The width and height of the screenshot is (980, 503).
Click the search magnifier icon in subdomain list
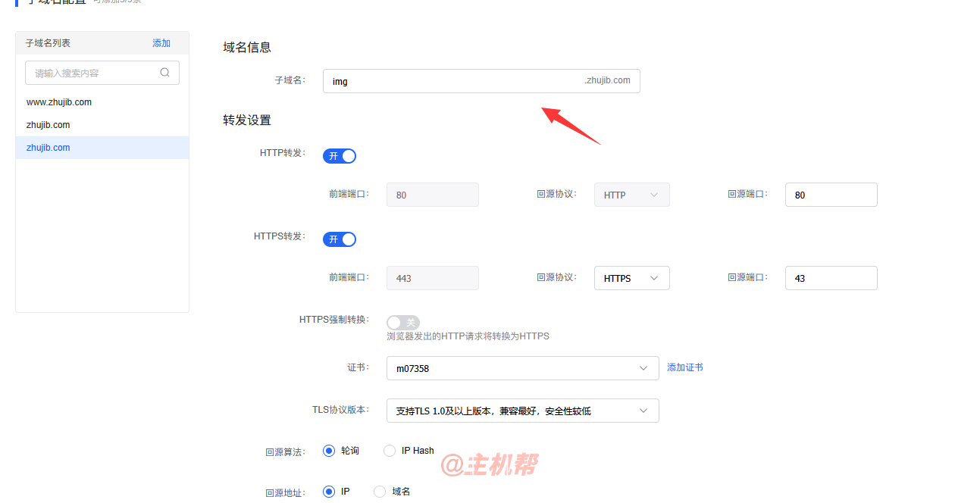coord(164,73)
